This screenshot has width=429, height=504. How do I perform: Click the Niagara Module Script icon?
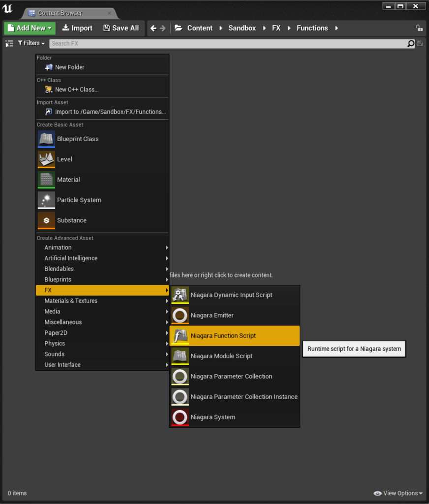point(180,356)
